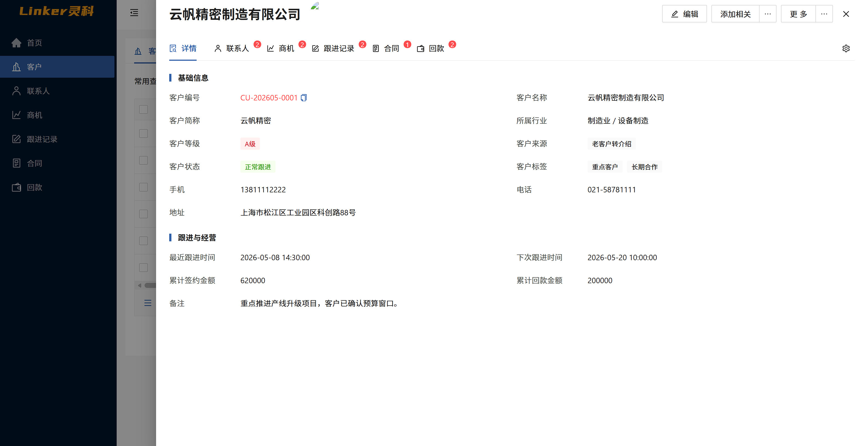
Task: Click the 编辑 button
Action: [684, 14]
